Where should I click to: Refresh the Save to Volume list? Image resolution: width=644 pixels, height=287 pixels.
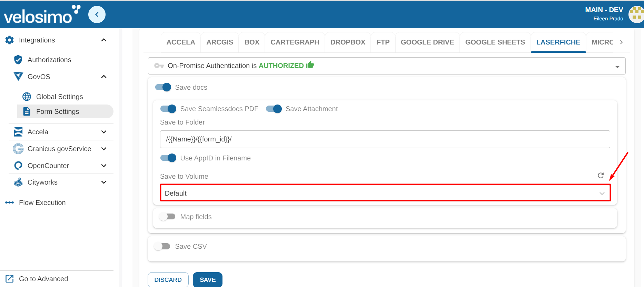coord(601,176)
